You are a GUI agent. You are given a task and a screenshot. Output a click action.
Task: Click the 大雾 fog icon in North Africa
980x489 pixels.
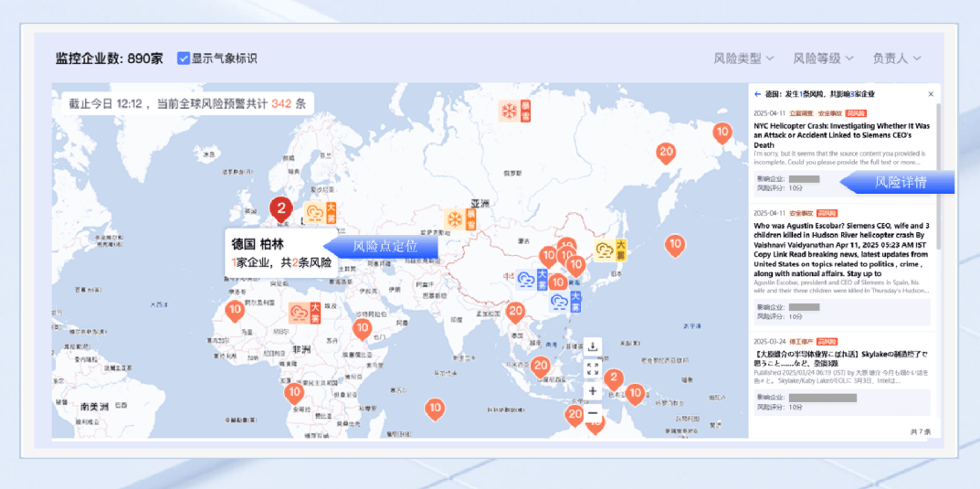[304, 312]
